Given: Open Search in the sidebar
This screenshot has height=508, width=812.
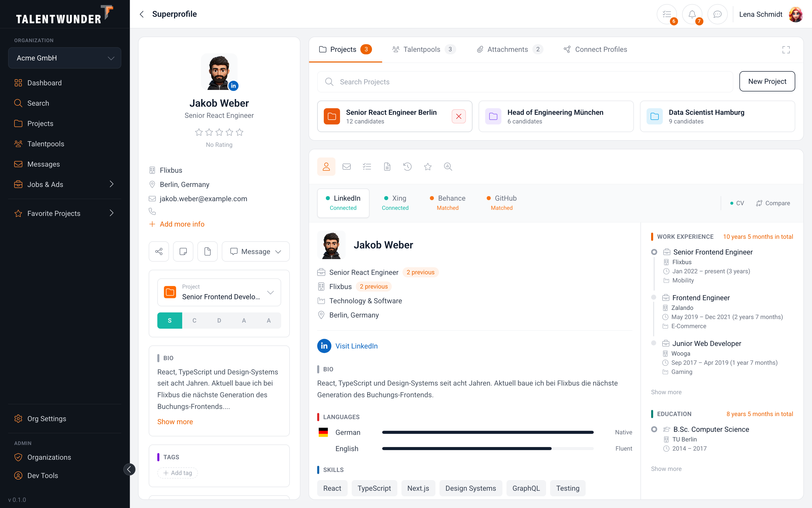Looking at the screenshot, I should (65, 103).
